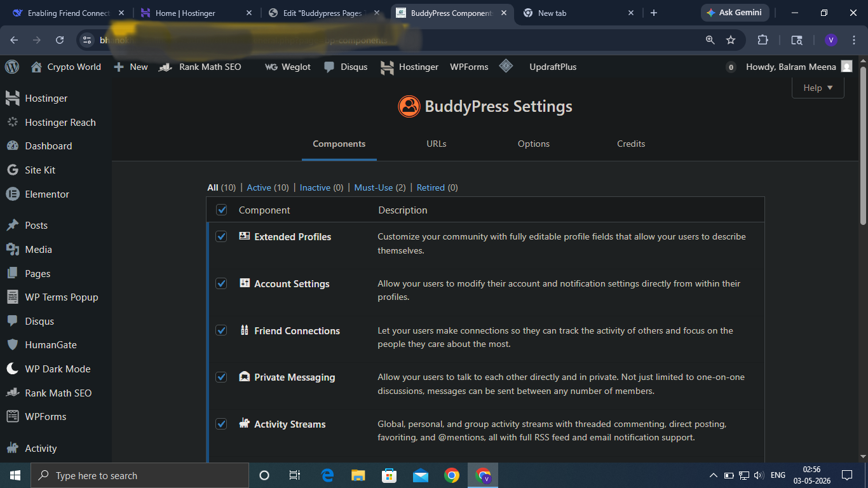The image size is (868, 488).
Task: Open UpdraftPlus in admin bar
Action: click(553, 67)
